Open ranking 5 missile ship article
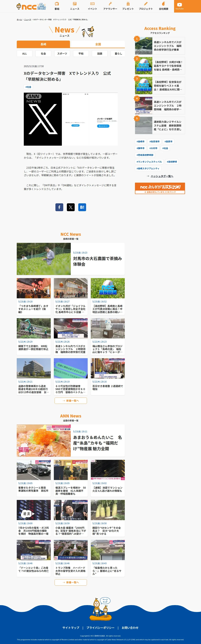Viewport: 201px width, 644px height. click(x=160, y=126)
